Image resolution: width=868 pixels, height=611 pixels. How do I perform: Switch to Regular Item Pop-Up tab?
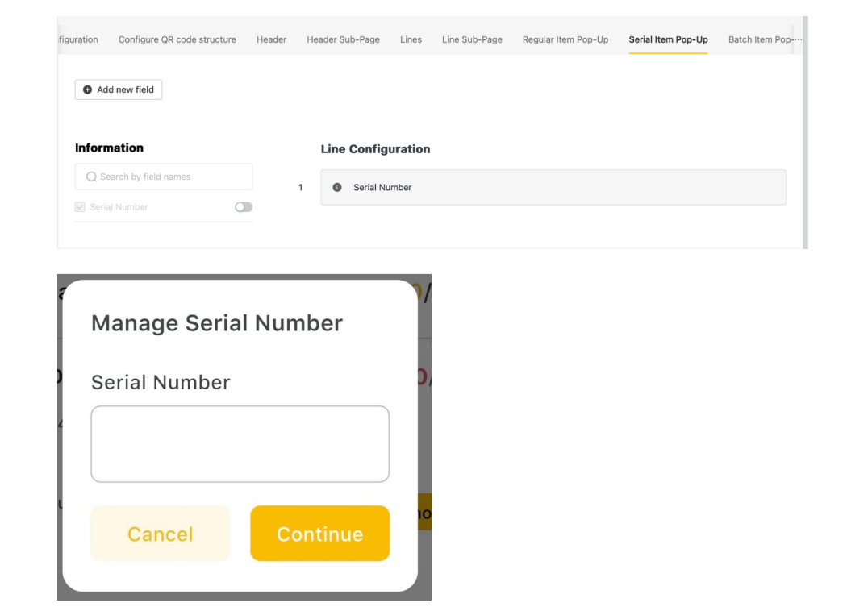pyautogui.click(x=565, y=39)
